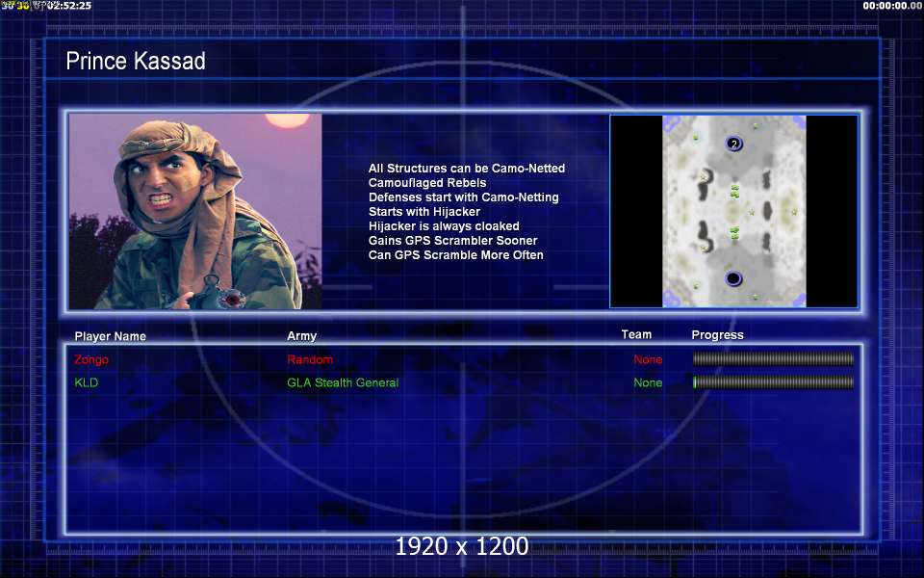Click 'Defenses start with Camo-Netting' line
The height and width of the screenshot is (578, 924).
[464, 197]
